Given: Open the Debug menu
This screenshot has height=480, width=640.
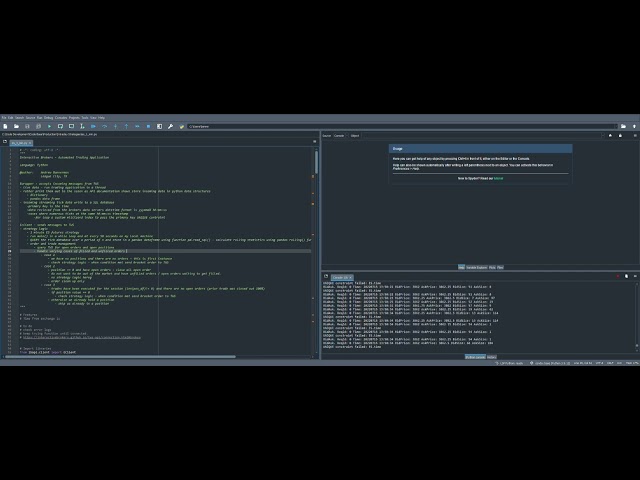Looking at the screenshot, I should [x=49, y=118].
